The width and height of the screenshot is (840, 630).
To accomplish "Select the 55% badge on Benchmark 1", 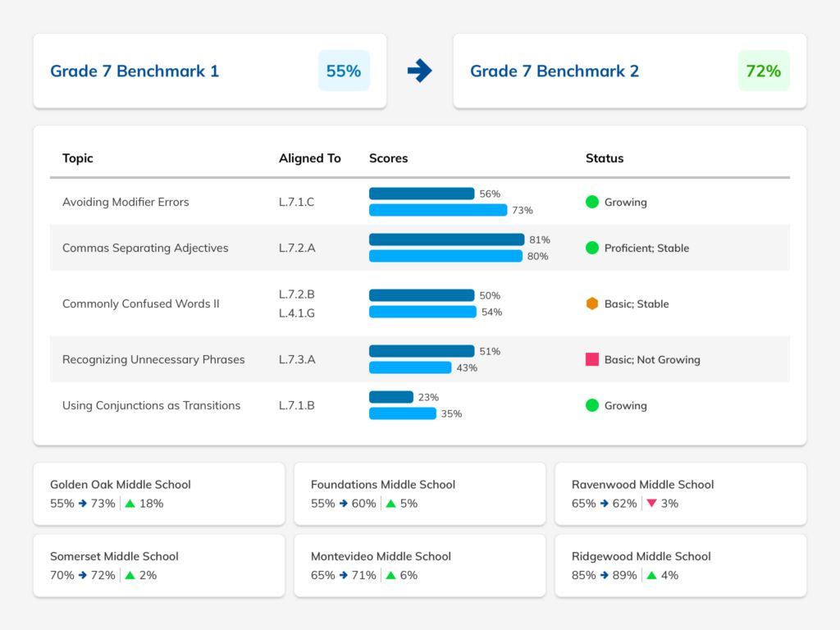I will tap(344, 71).
